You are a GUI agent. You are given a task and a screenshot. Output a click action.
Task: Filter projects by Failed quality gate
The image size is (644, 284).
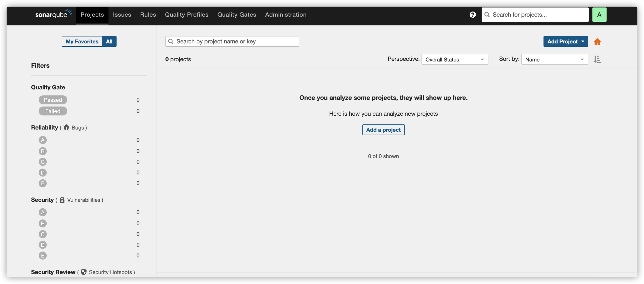tap(53, 111)
